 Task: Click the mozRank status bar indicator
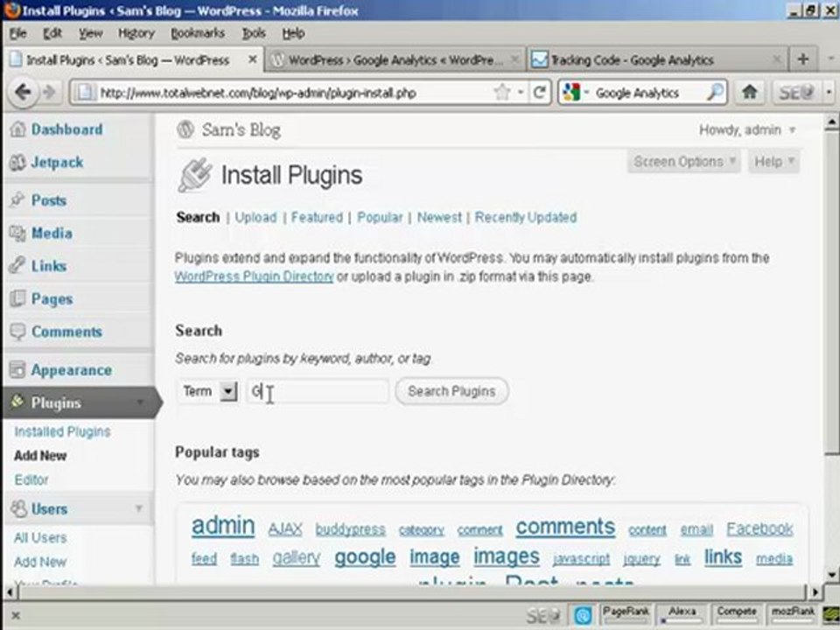pyautogui.click(x=793, y=614)
